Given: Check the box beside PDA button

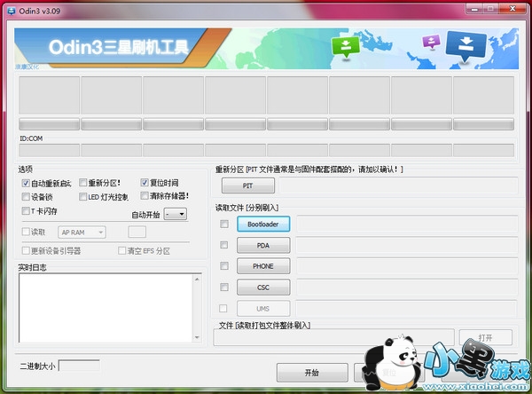Looking at the screenshot, I should tap(224, 245).
